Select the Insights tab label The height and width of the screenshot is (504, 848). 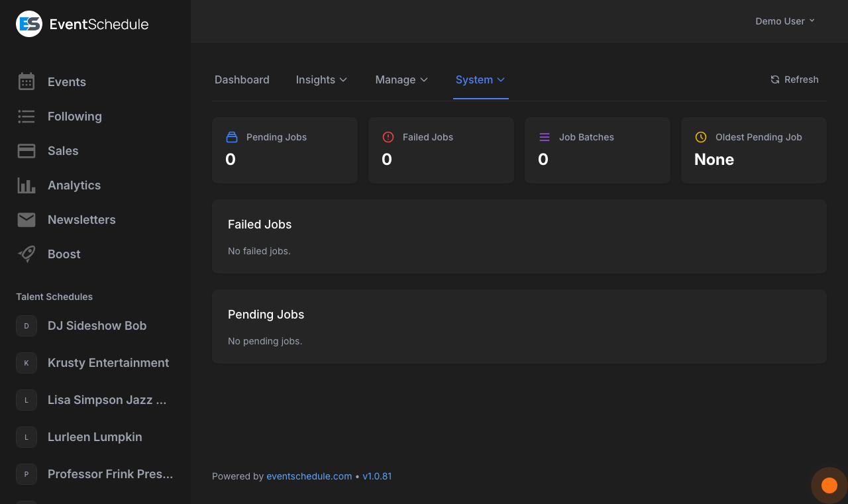[x=315, y=79]
